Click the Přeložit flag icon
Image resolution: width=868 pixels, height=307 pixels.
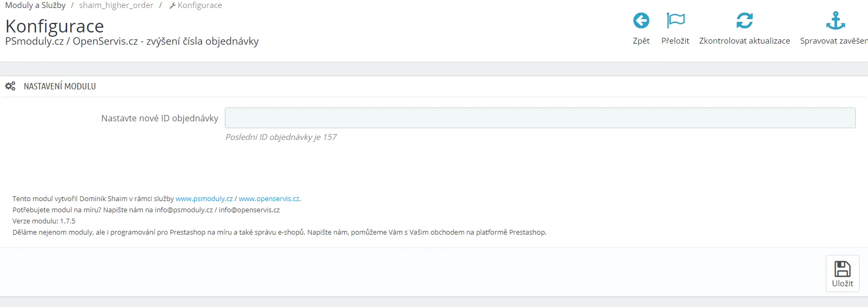(675, 21)
